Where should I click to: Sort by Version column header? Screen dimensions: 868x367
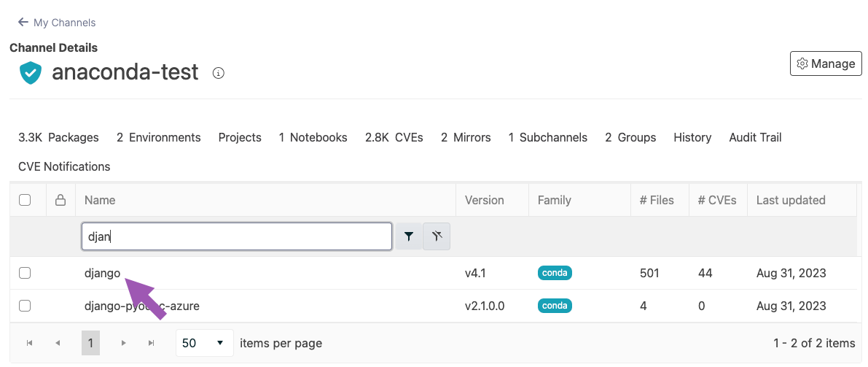point(485,200)
